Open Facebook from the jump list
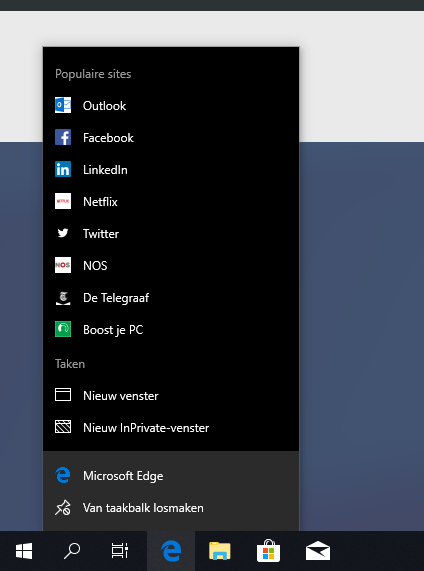The height and width of the screenshot is (571, 424). 171,138
